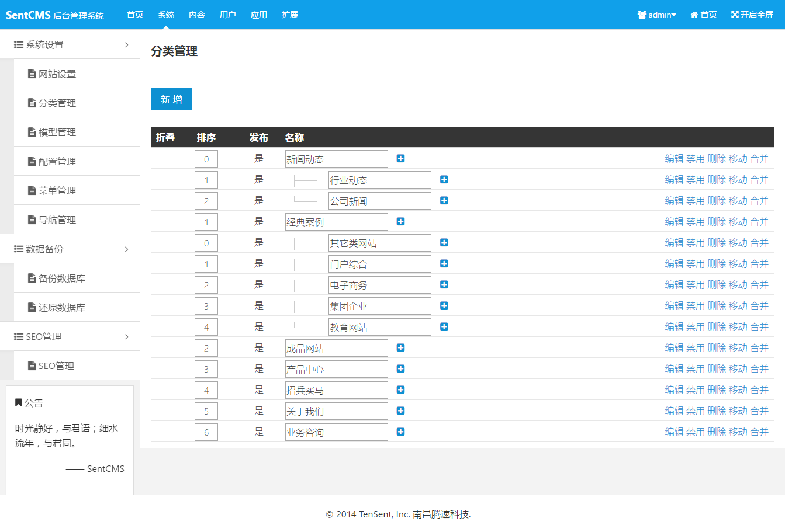Click 编辑 link for 新闻动态 row
This screenshot has height=532, width=785.
coord(674,158)
